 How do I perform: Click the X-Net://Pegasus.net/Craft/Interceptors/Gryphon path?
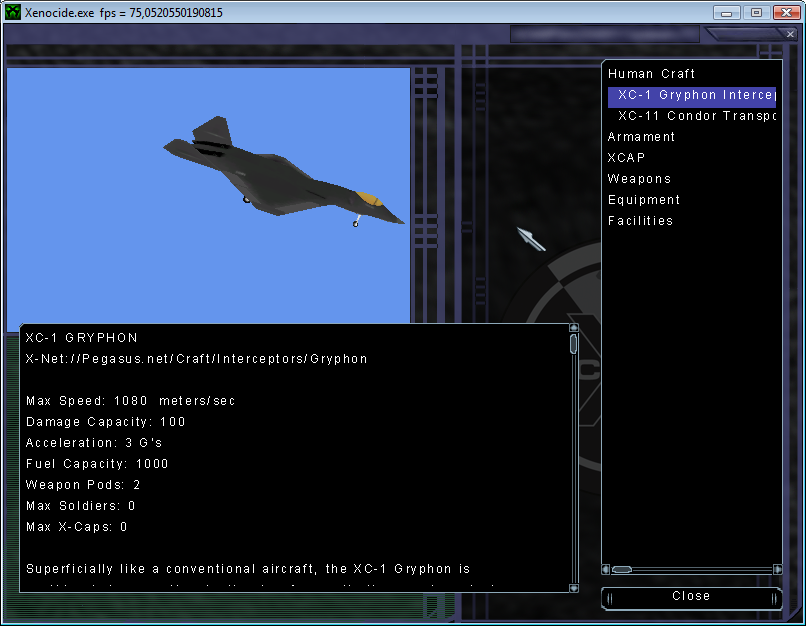pyautogui.click(x=197, y=359)
